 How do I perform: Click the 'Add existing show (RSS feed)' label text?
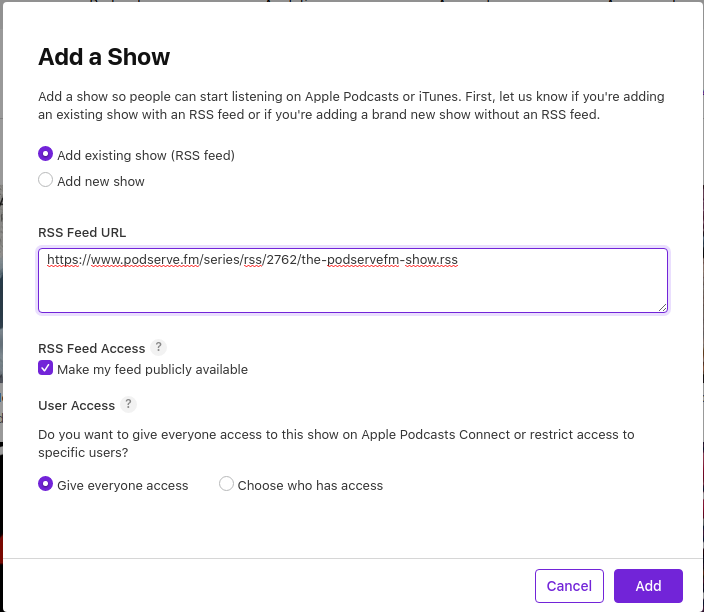[146, 156]
